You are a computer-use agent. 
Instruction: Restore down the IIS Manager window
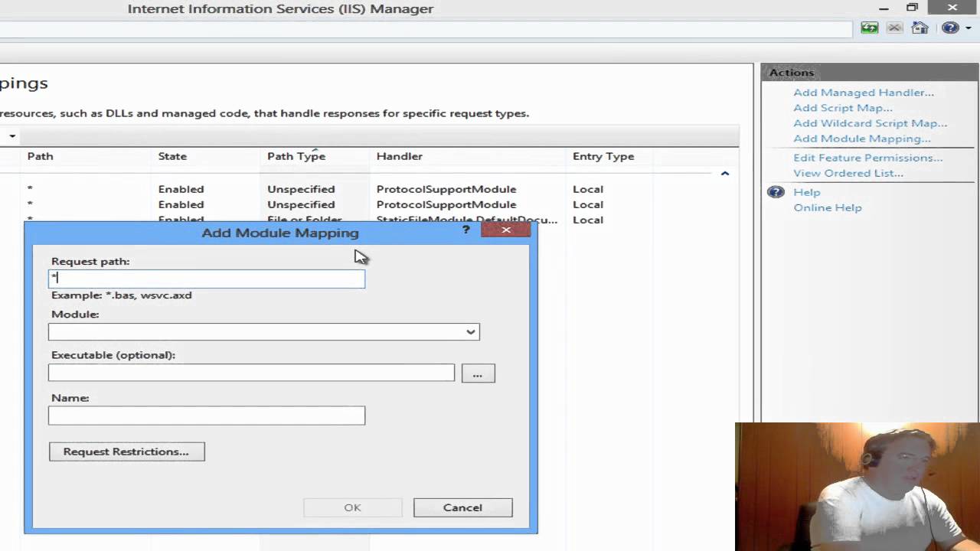pyautogui.click(x=912, y=8)
